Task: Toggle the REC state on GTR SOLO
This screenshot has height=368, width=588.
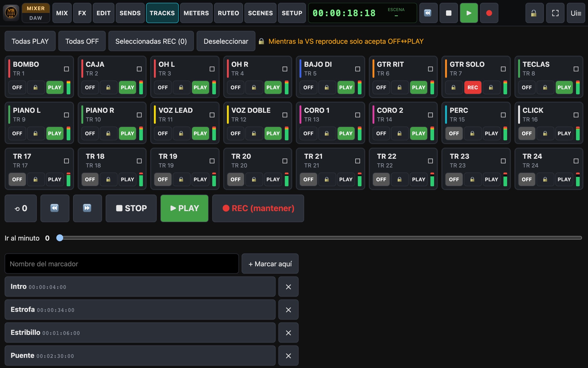Action: [x=473, y=87]
